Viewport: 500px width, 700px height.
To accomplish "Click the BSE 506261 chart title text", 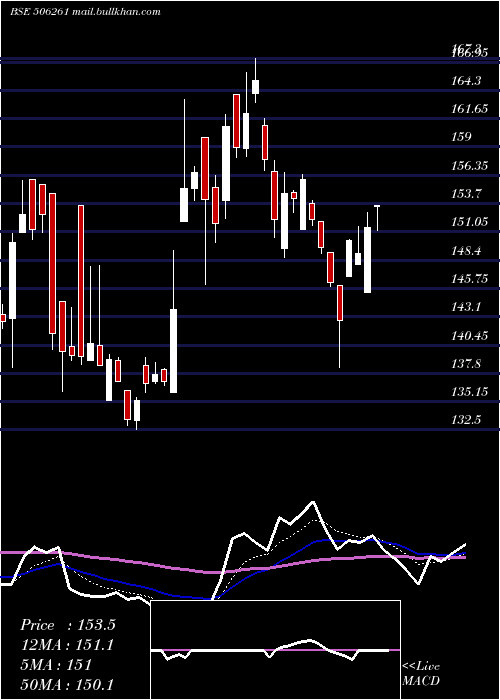I will tap(85, 12).
